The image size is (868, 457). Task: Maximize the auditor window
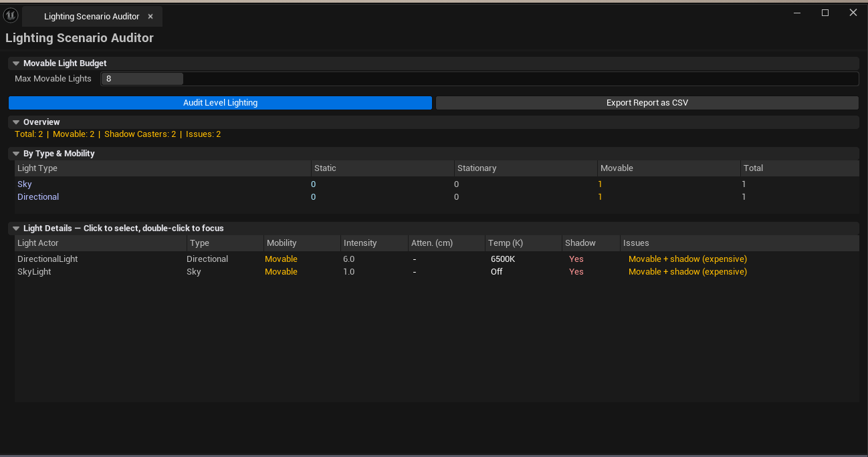click(x=825, y=13)
